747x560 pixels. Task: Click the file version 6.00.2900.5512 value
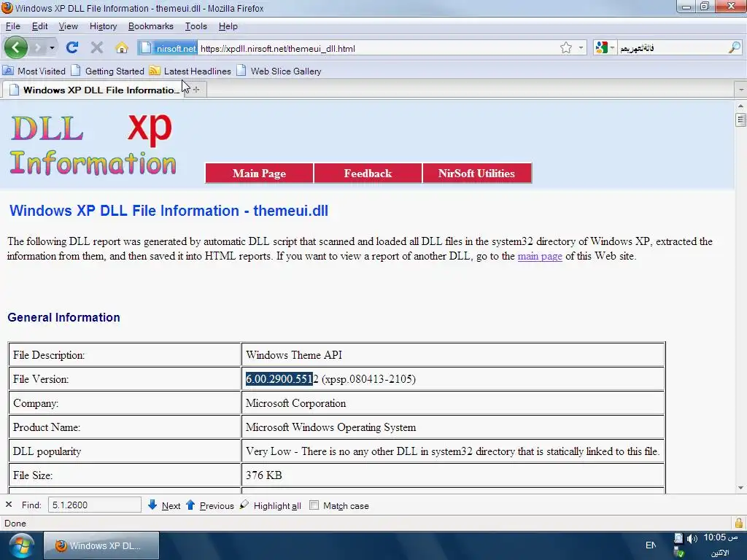tap(330, 379)
